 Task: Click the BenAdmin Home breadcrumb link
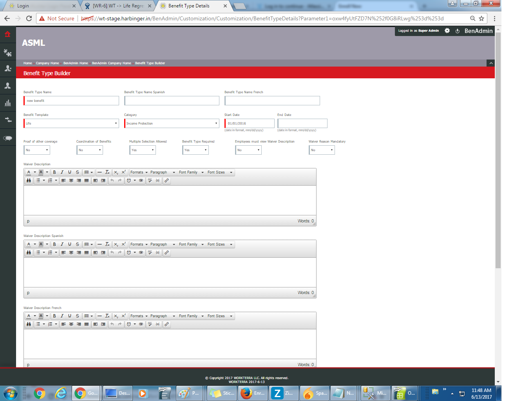[x=76, y=63]
